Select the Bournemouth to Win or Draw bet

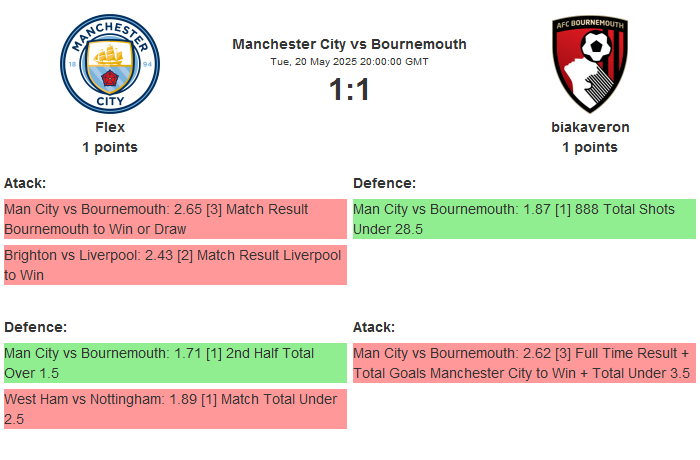pyautogui.click(x=174, y=219)
